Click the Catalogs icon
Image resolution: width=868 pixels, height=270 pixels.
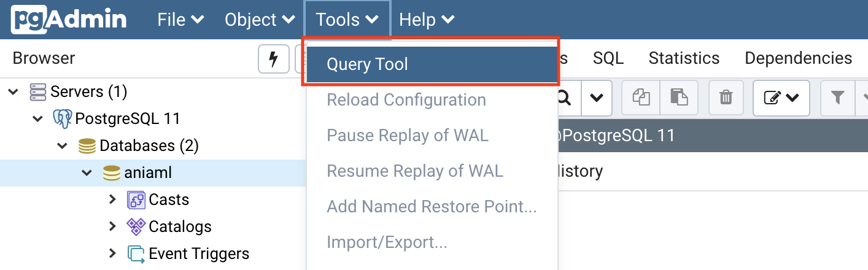tap(136, 226)
